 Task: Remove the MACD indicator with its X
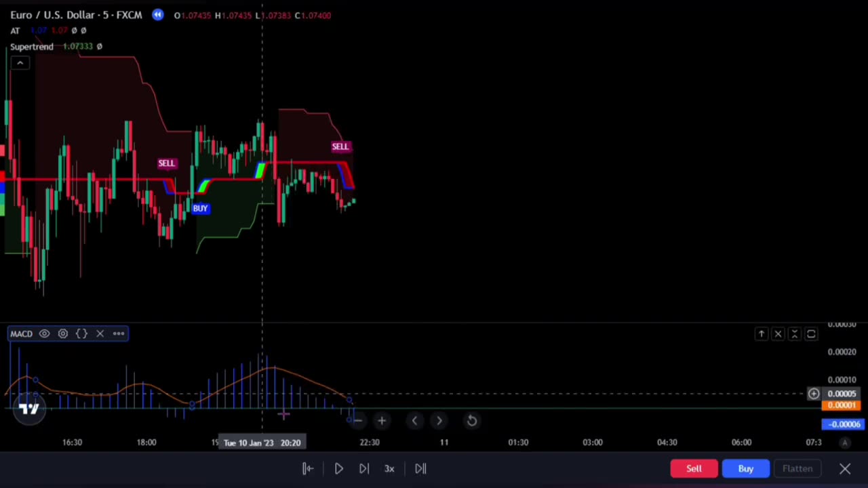tap(100, 333)
